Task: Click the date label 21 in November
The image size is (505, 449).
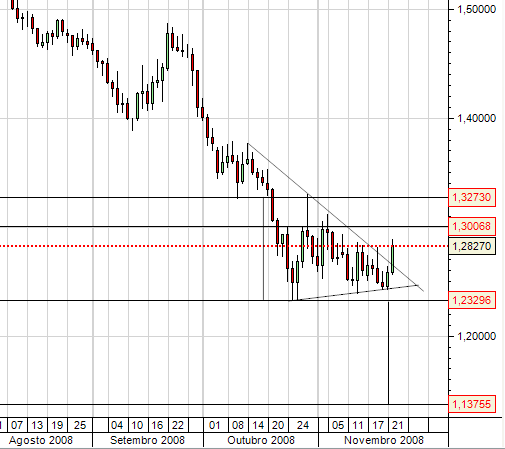Action: 398,425
